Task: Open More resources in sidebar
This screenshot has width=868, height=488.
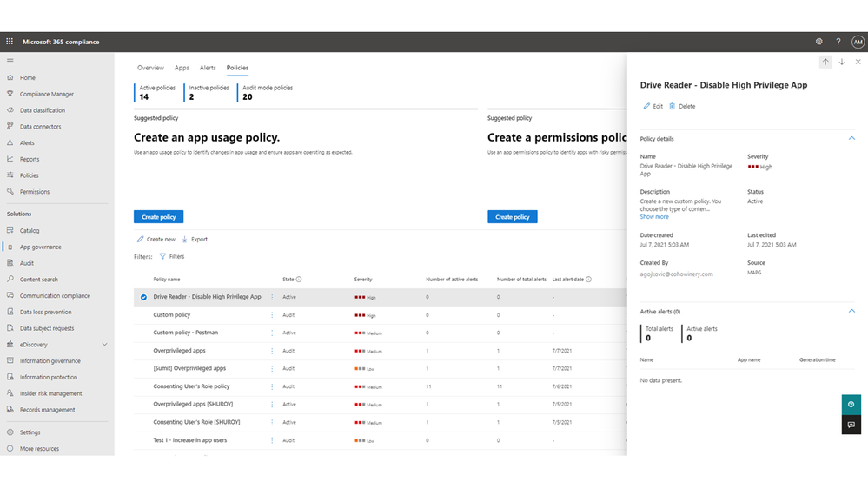Action: point(39,449)
